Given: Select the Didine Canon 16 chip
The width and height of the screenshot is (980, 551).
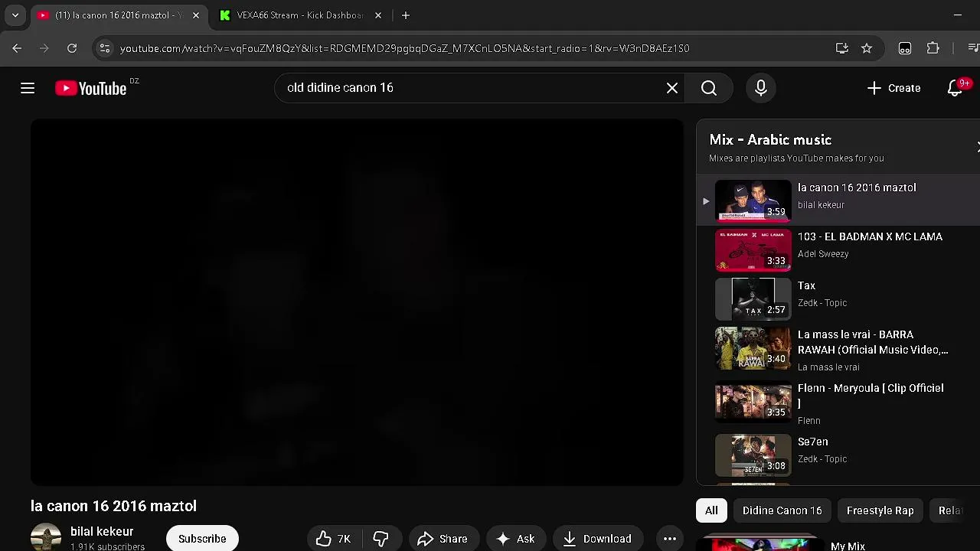Looking at the screenshot, I should point(782,510).
